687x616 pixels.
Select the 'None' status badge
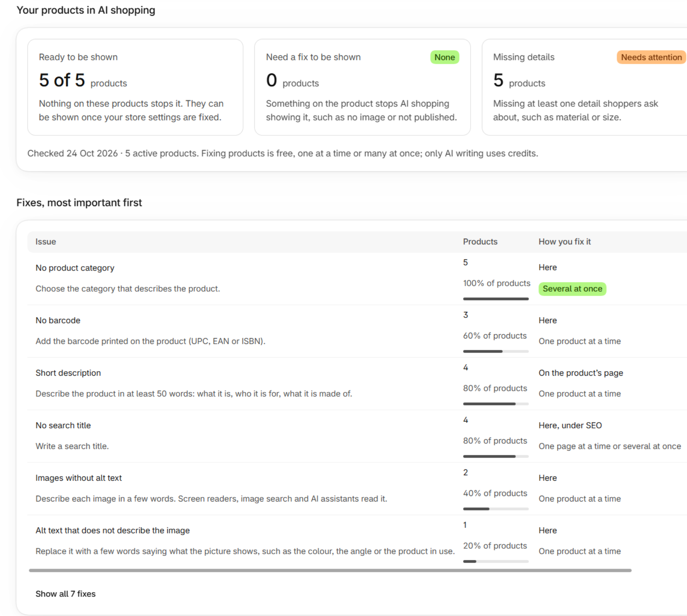(444, 57)
